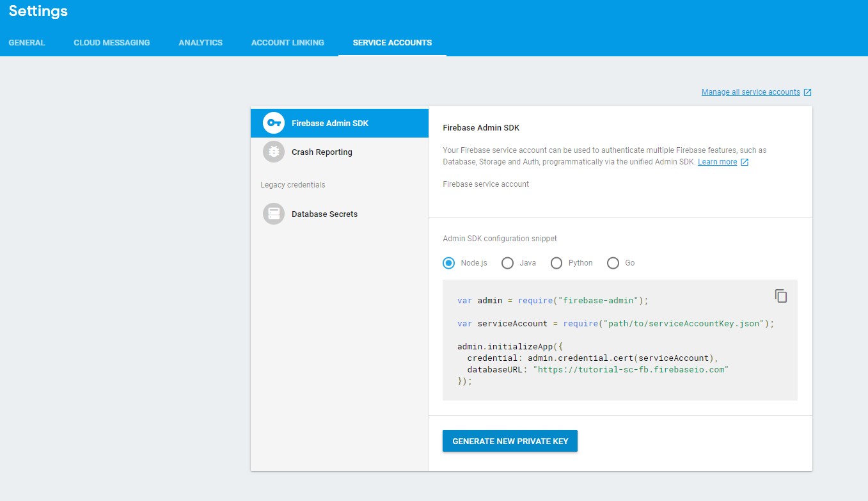Click the require("firebase-admin") code line

(x=553, y=300)
